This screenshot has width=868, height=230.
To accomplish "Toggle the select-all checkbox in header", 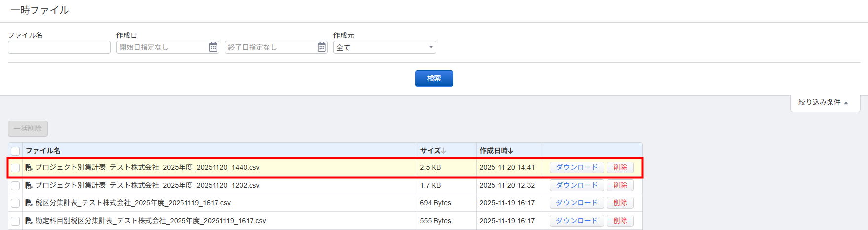I will click(x=15, y=151).
